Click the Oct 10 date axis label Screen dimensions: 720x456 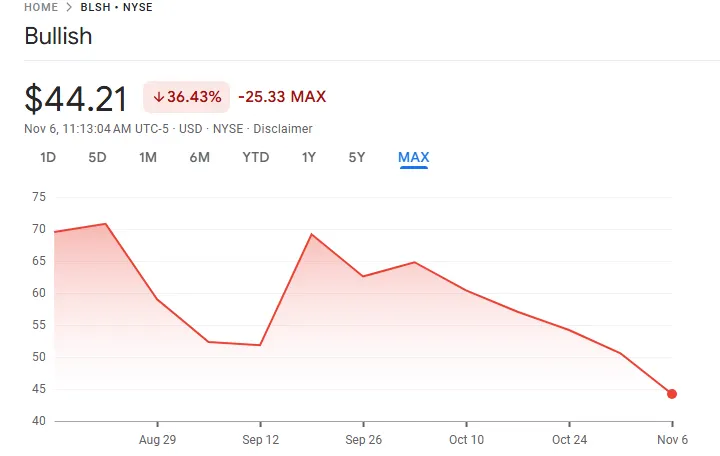point(466,440)
